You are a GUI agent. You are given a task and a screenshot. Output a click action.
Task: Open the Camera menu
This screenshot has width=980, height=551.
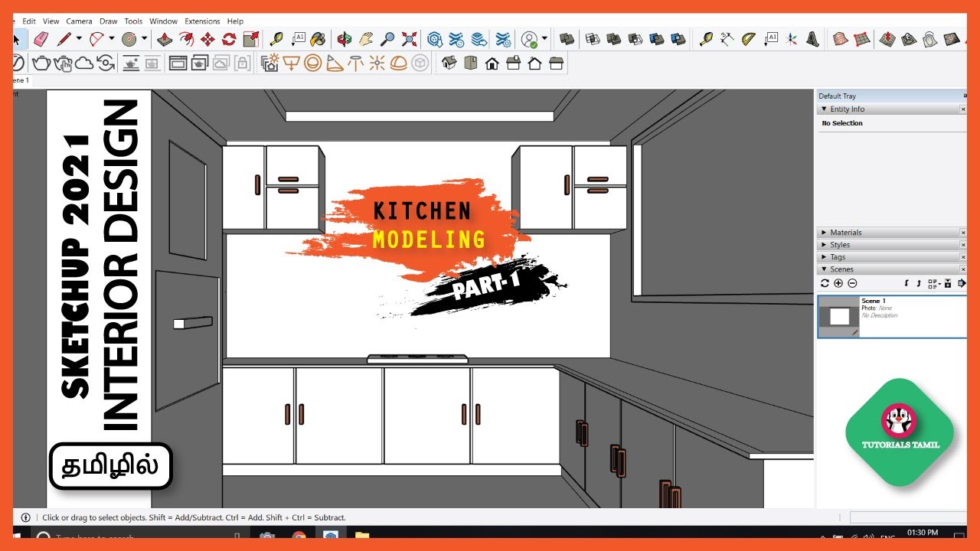[x=79, y=21]
